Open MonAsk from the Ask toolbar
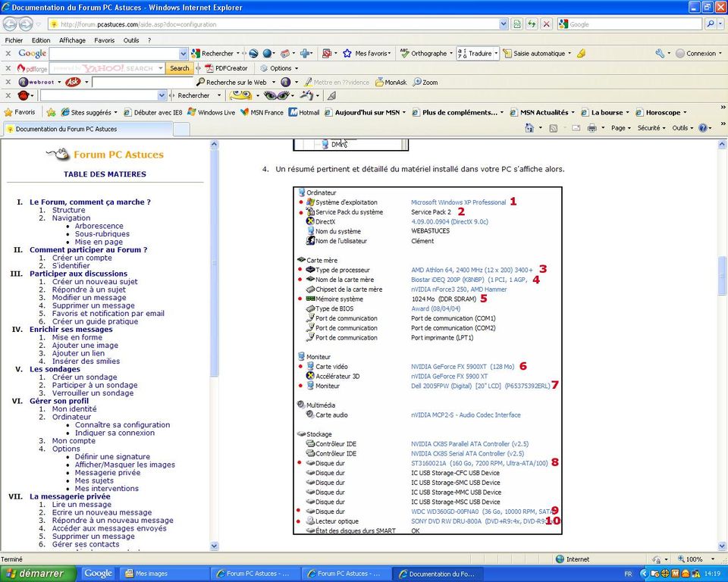The image size is (728, 582). pos(393,82)
